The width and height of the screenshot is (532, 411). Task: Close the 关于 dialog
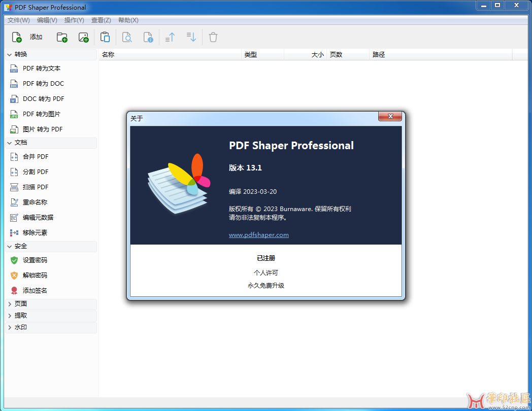pos(390,116)
